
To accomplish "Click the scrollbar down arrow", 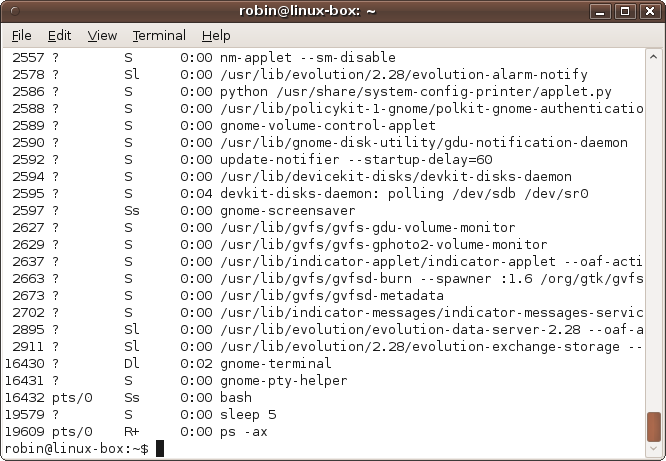I will (653, 449).
